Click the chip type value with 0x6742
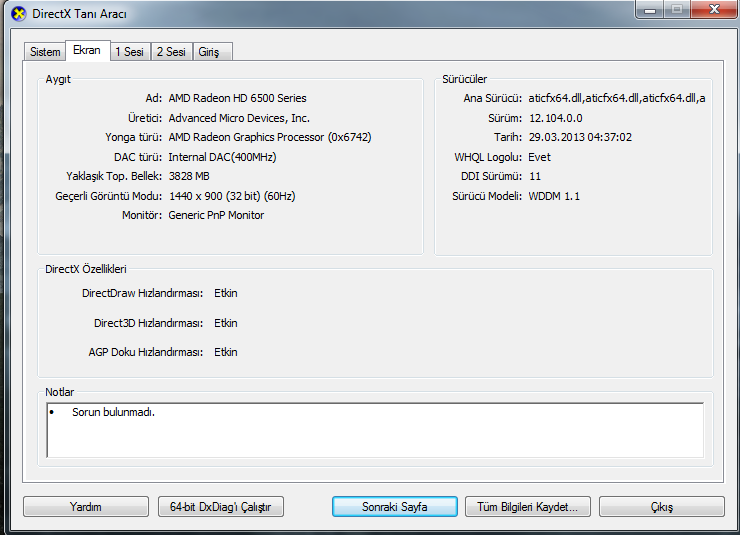The height and width of the screenshot is (535, 740). [270, 137]
